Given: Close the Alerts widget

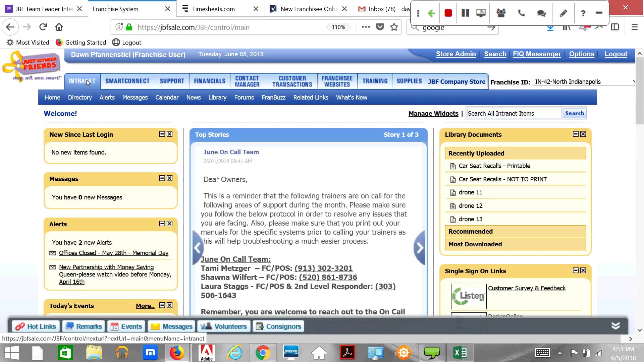Looking at the screenshot, I should 170,224.
